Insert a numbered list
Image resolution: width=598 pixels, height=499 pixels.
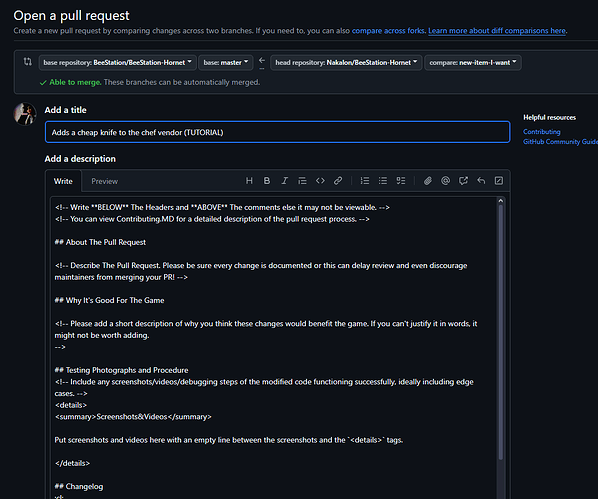click(365, 181)
